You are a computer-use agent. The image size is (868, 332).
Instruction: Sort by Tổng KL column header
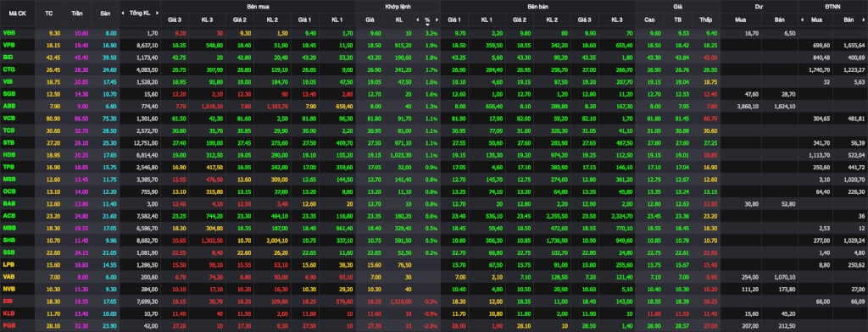point(140,13)
